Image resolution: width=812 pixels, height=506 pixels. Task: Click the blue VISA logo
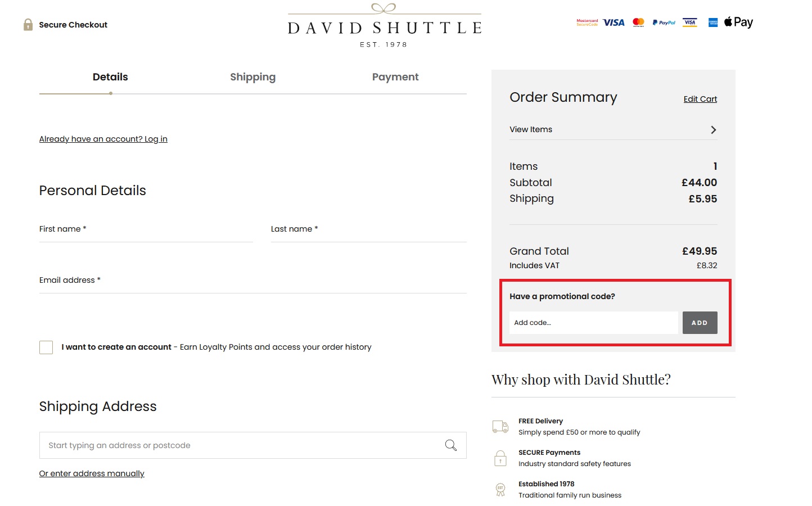coord(613,22)
